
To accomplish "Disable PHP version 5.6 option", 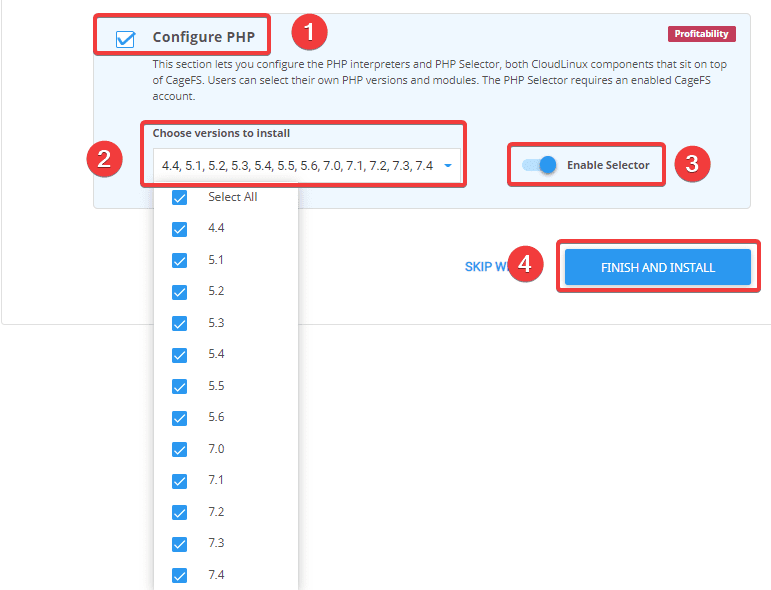I will [x=180, y=418].
